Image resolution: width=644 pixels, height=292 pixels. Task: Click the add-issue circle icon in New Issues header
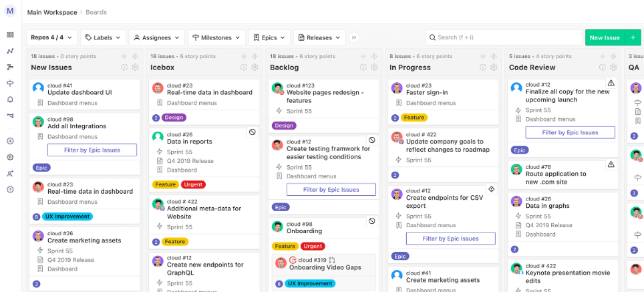pos(124,67)
